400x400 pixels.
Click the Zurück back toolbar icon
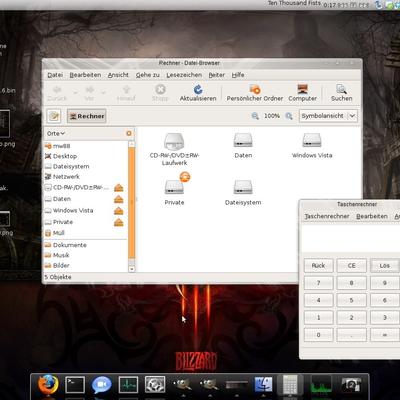(57, 93)
